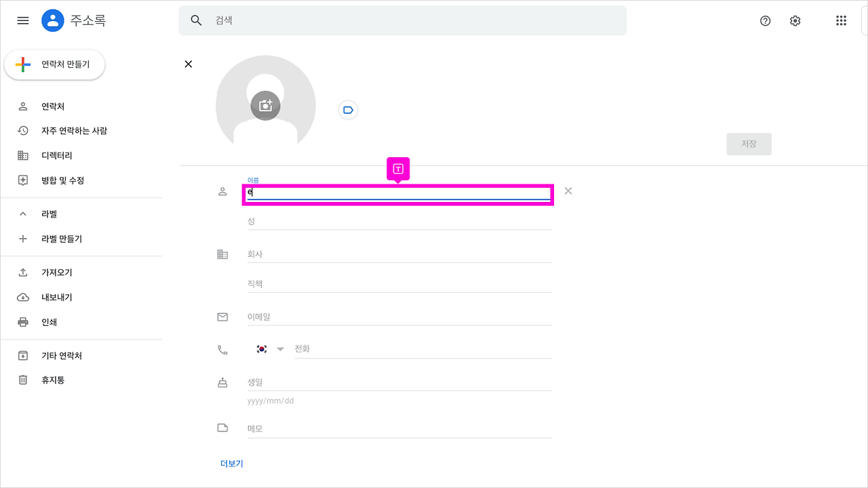The height and width of the screenshot is (488, 868).
Task: Click the 연락처 만들기 button
Action: point(55,64)
